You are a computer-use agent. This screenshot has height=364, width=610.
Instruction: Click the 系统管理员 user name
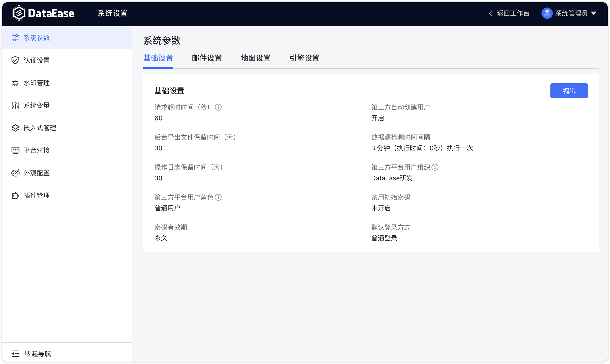coord(572,13)
